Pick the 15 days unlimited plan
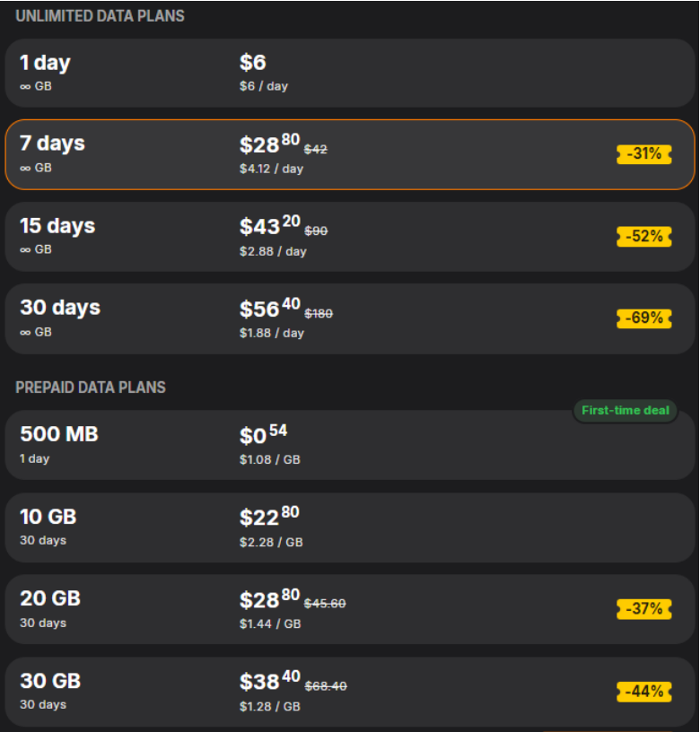 [x=349, y=237]
